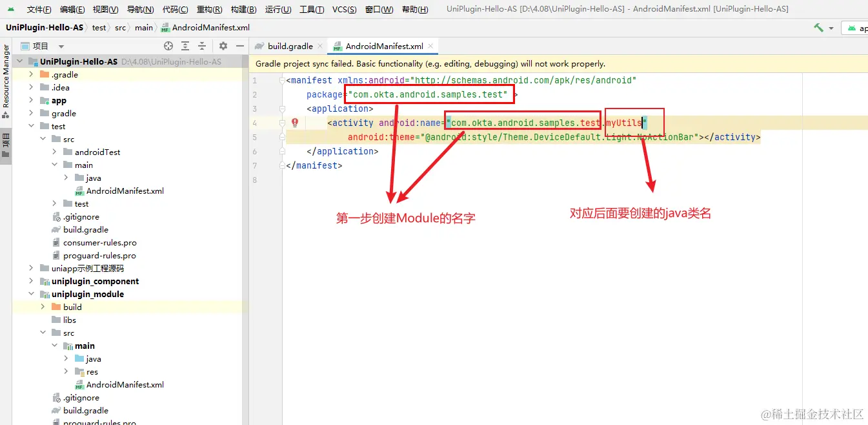Open the 工具(T) menu
This screenshot has width=868, height=425.
click(x=312, y=9)
